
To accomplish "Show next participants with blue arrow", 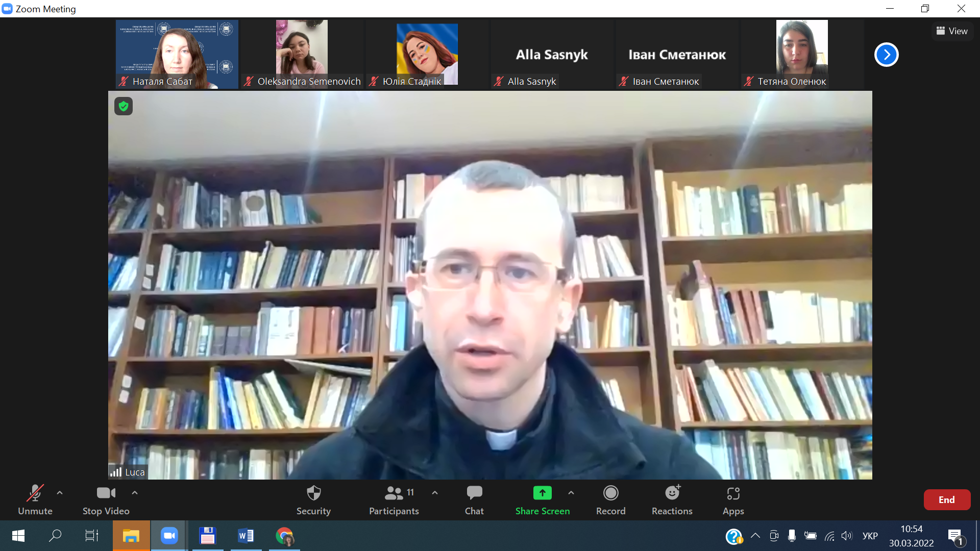I will (886, 55).
